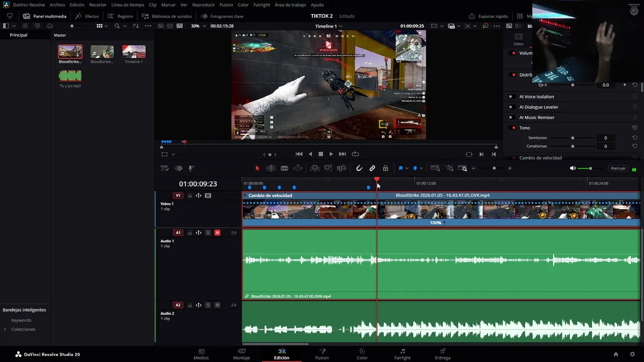Play forward in the viewer
The image size is (644, 362).
point(331,154)
